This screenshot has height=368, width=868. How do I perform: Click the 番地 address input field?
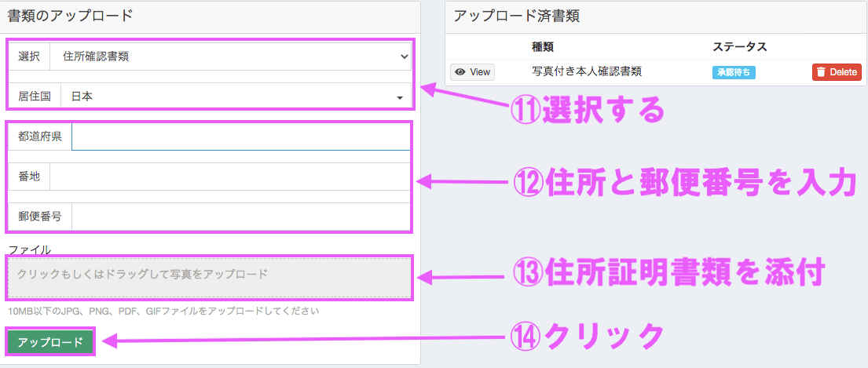pyautogui.click(x=229, y=177)
